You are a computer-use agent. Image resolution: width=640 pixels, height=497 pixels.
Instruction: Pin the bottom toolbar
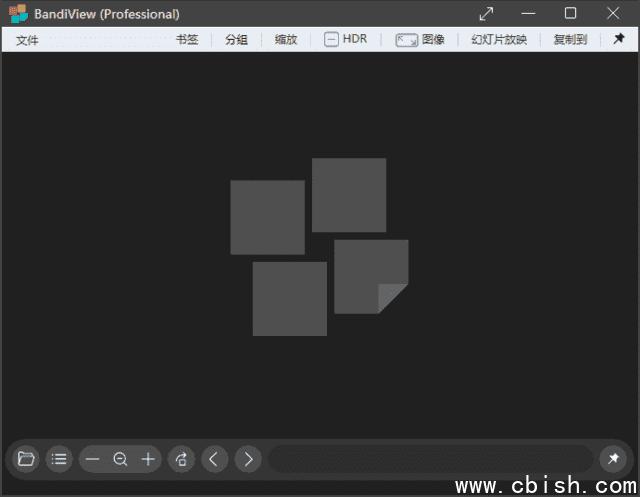point(613,459)
